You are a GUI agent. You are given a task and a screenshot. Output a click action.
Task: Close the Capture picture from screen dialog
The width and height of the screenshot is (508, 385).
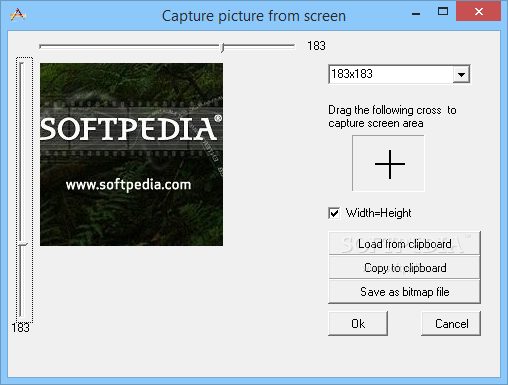click(479, 12)
